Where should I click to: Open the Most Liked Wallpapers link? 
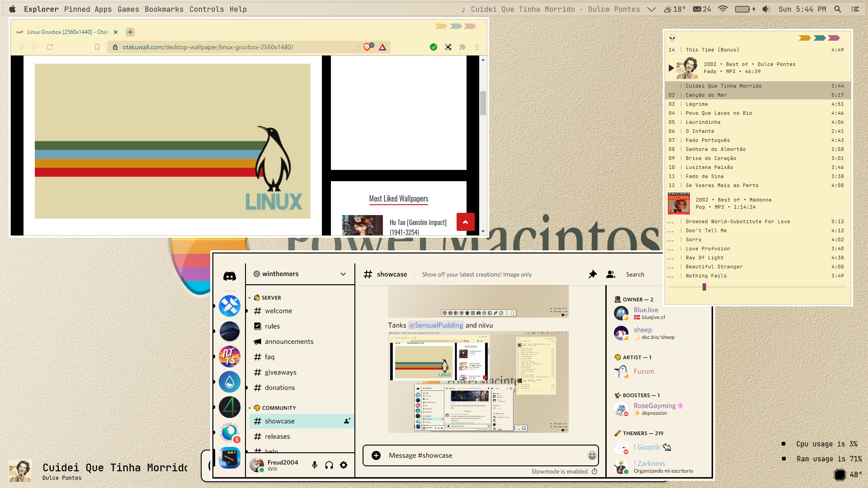(398, 199)
